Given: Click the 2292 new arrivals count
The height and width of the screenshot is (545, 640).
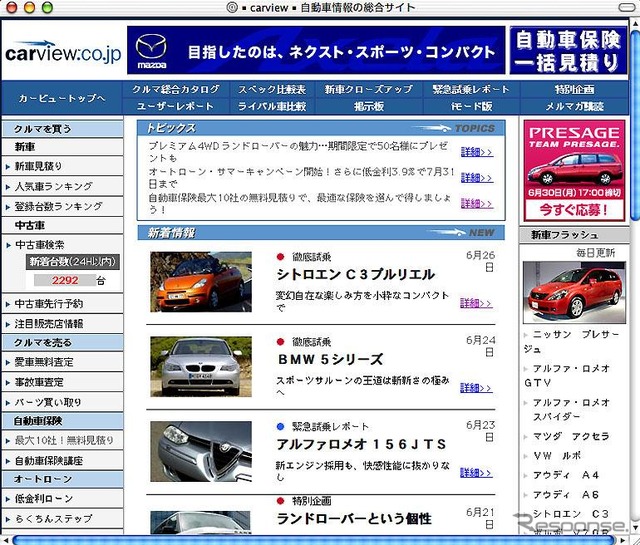Looking at the screenshot, I should click(x=65, y=280).
